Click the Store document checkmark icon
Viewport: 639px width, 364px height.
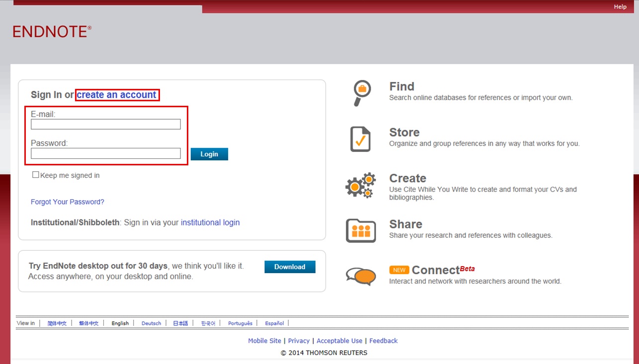360,139
